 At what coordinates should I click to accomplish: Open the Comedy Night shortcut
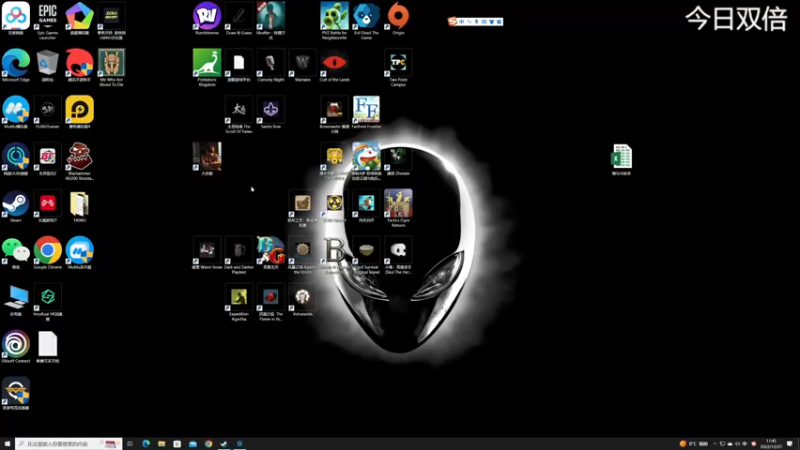tap(270, 65)
